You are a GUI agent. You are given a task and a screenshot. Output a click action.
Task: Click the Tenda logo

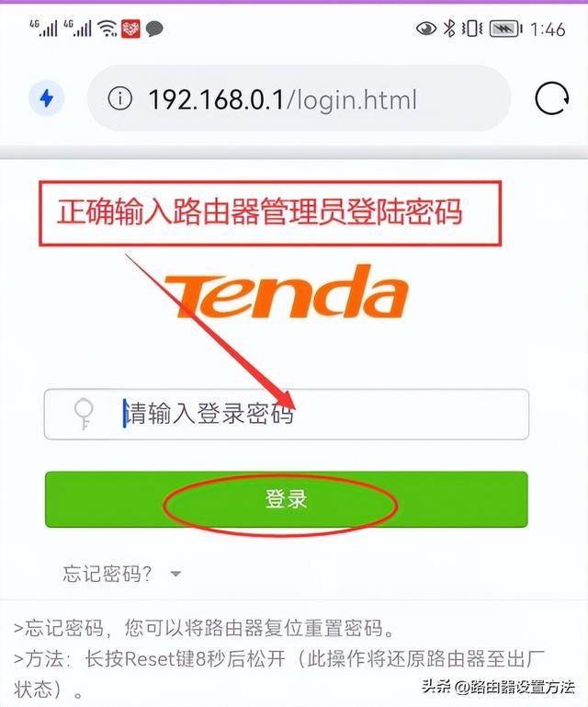click(x=287, y=291)
